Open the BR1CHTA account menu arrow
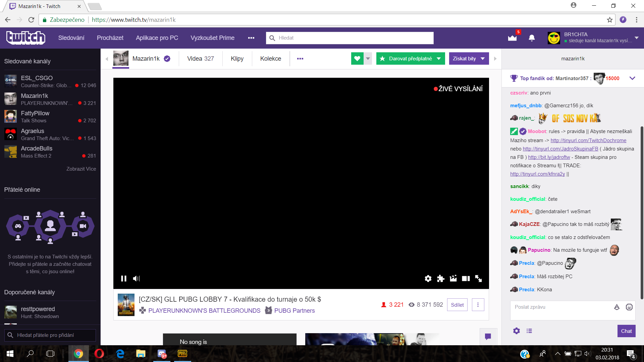 (x=637, y=38)
